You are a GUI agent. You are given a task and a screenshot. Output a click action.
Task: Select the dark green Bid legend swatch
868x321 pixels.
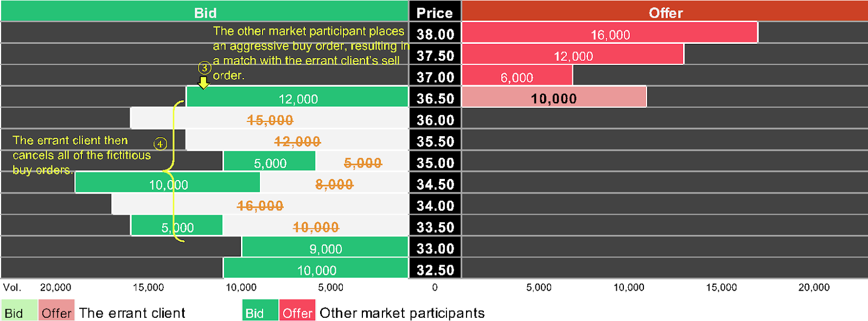(260, 311)
